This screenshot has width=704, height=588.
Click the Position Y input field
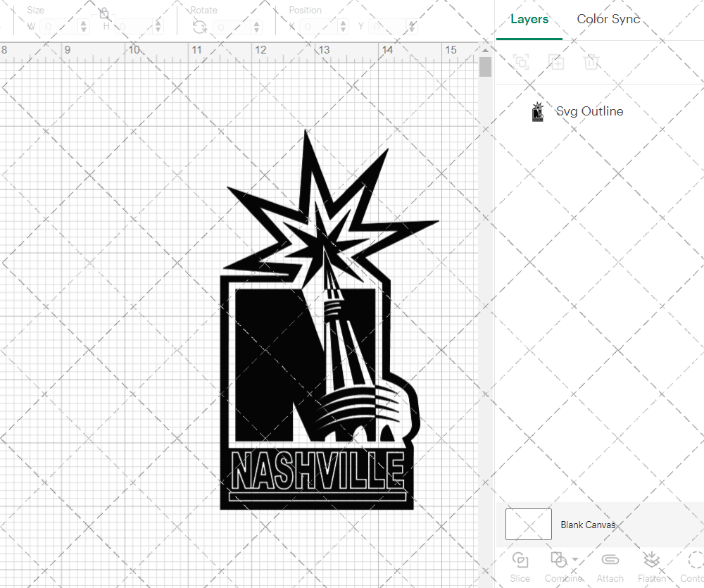pyautogui.click(x=389, y=27)
